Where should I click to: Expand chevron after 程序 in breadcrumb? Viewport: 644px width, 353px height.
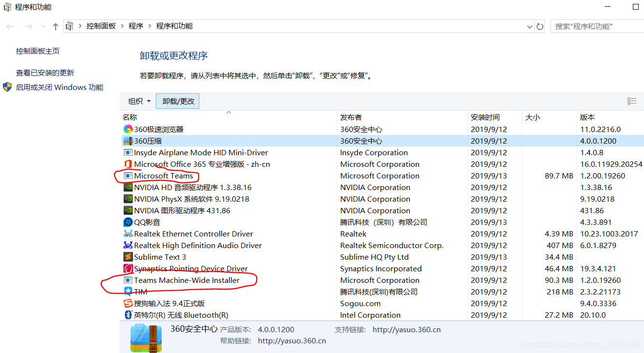pos(150,26)
